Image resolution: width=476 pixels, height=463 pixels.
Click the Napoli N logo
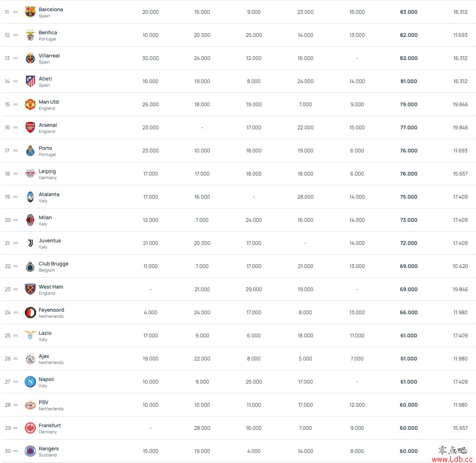coord(30,382)
